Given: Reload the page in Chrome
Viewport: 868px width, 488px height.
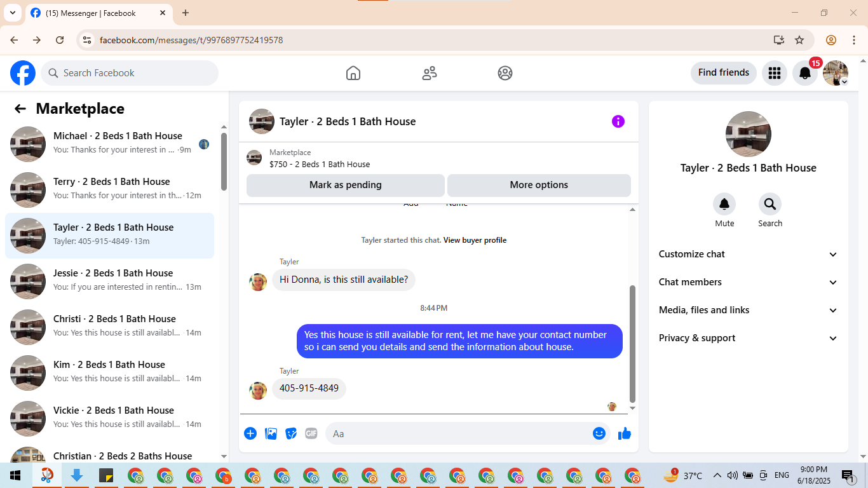Looking at the screenshot, I should pyautogui.click(x=60, y=40).
